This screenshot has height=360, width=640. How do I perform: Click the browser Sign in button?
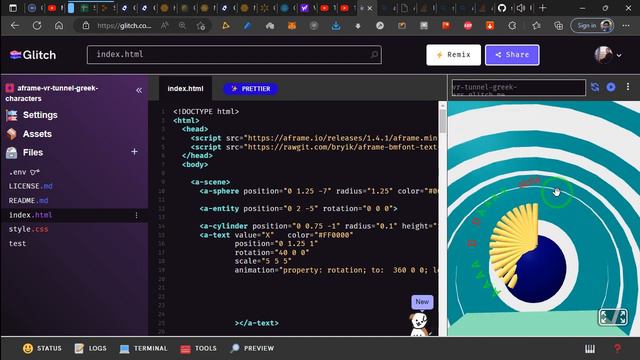(592, 26)
